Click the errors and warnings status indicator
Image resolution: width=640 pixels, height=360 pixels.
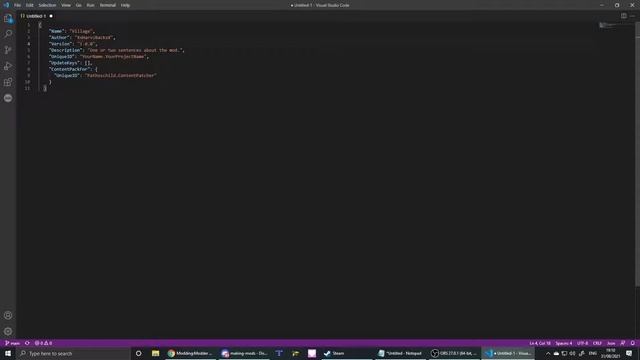(x=43, y=343)
